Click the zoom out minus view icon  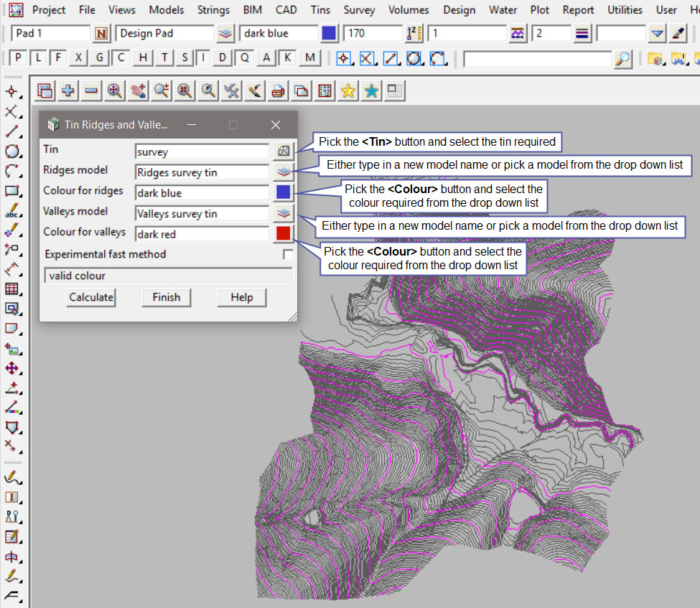(x=91, y=90)
